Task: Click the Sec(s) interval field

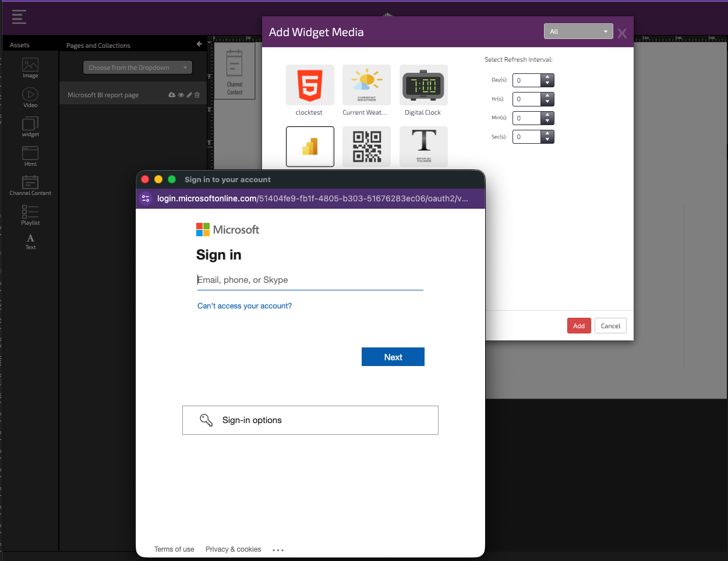Action: [x=527, y=137]
